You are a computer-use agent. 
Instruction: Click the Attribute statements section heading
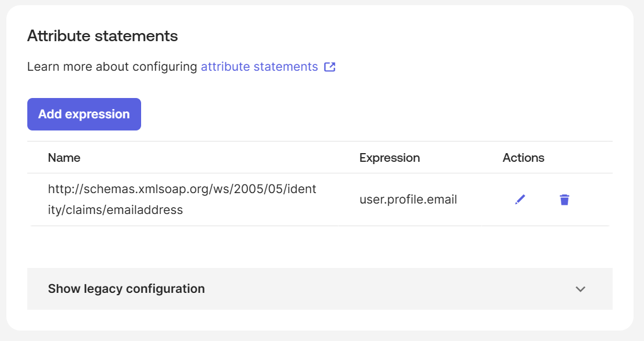(x=103, y=36)
